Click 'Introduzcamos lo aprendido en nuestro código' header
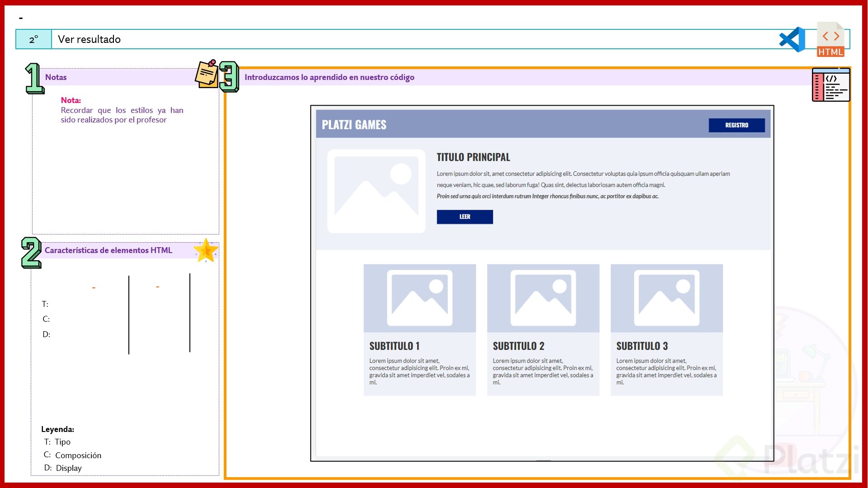 (x=329, y=77)
